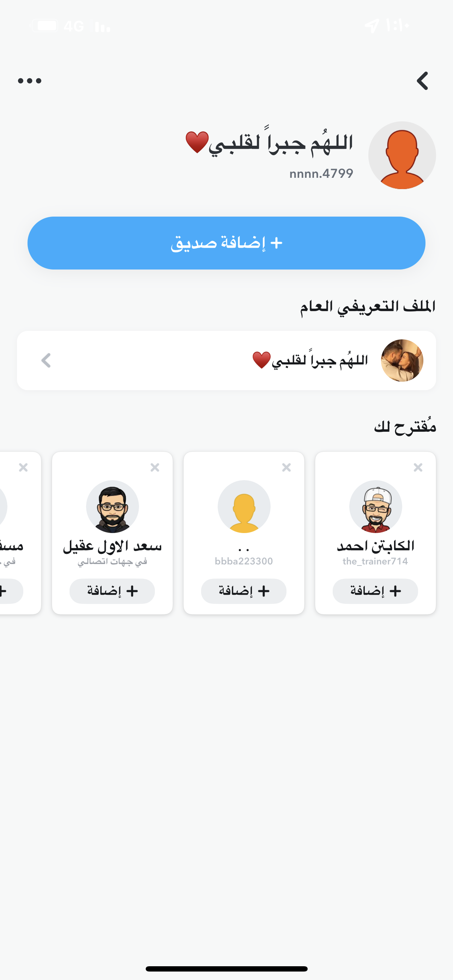Add الكابتن احمد with the إضافة button
This screenshot has width=453, height=980.
[375, 591]
